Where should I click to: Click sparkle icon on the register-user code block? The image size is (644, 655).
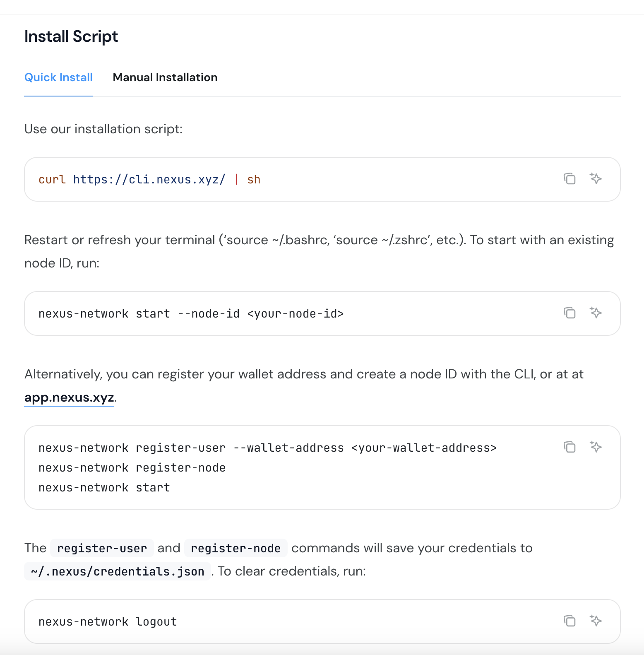point(596,447)
